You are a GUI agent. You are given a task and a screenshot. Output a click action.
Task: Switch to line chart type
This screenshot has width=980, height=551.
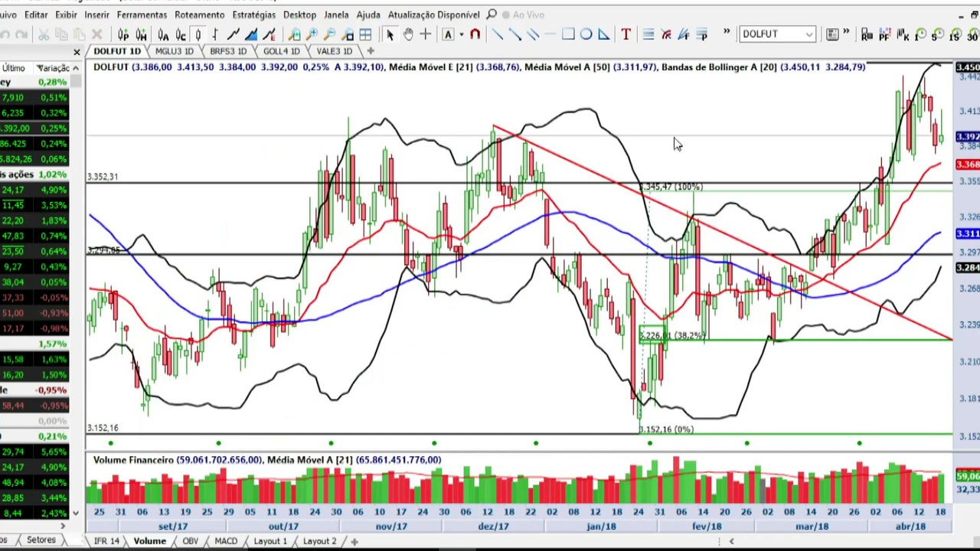coord(234,34)
